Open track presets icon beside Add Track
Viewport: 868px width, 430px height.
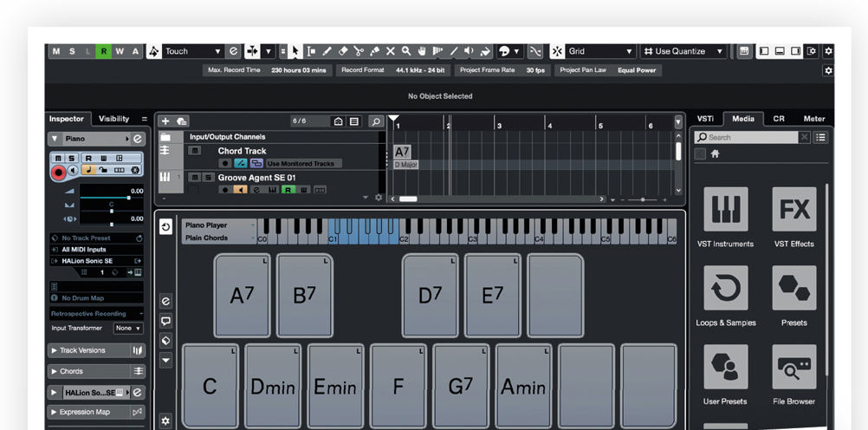(181, 121)
